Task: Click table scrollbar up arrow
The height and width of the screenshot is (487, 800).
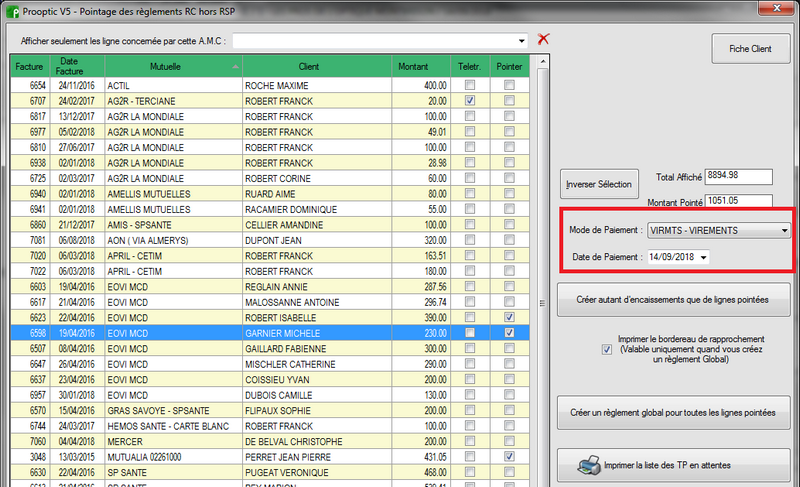Action: coord(543,62)
